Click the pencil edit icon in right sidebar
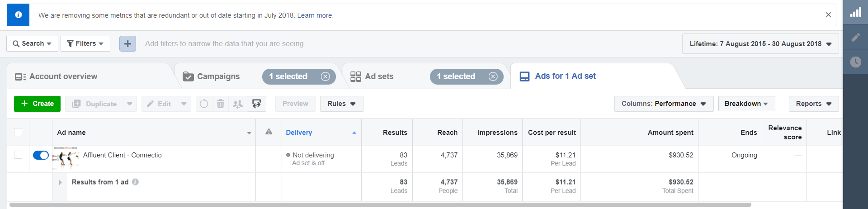This screenshot has height=209, width=868. click(855, 38)
